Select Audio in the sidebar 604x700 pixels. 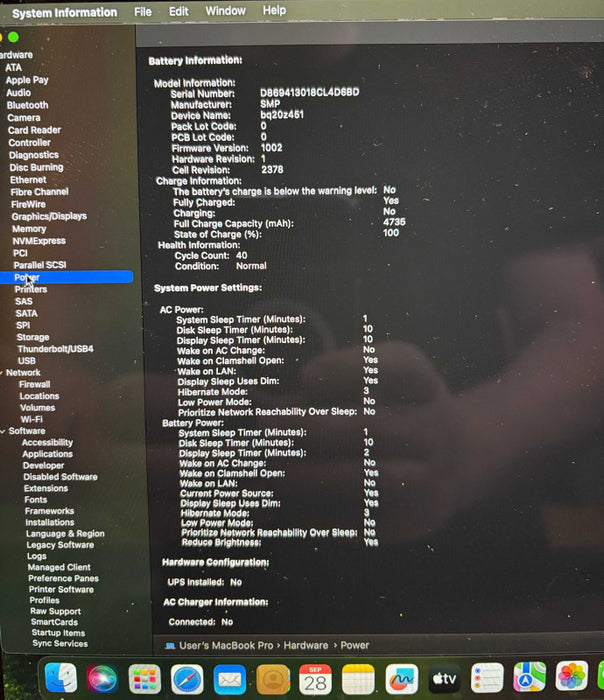click(x=18, y=92)
